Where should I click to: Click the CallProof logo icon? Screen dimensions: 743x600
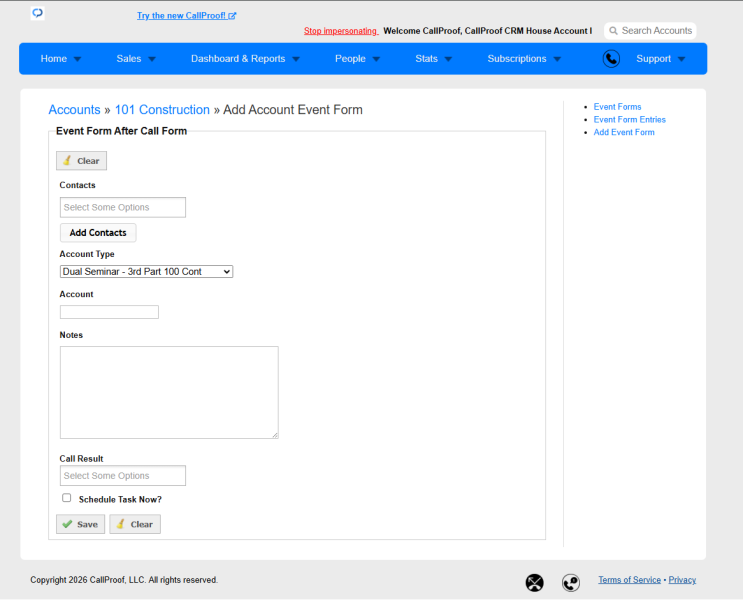[37, 13]
